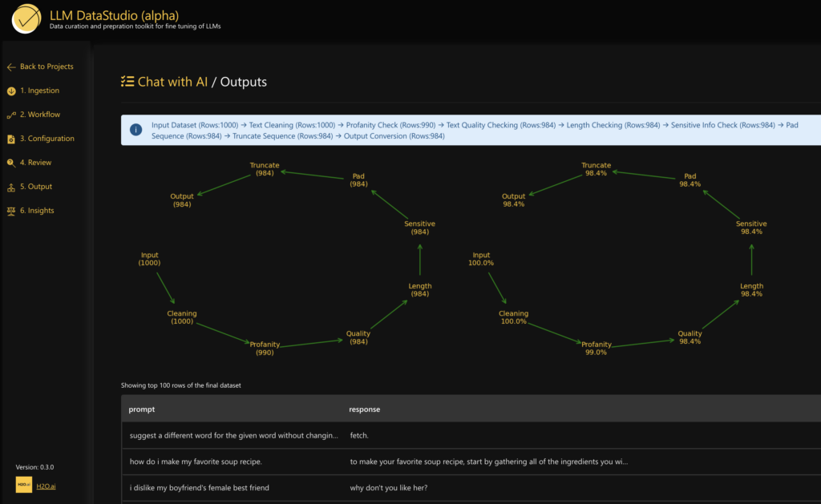Click the LLM DataStudio checkmark logo
The width and height of the screenshot is (821, 504).
click(25, 19)
